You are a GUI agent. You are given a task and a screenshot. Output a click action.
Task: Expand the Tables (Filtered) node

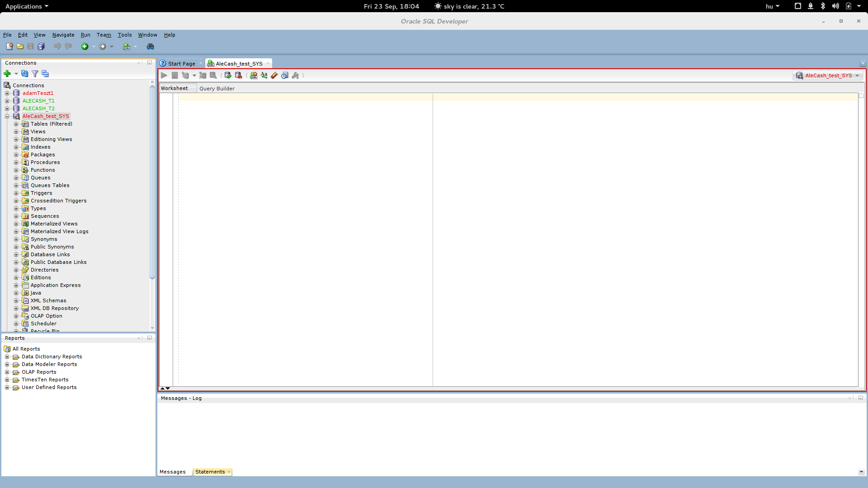pos(16,124)
